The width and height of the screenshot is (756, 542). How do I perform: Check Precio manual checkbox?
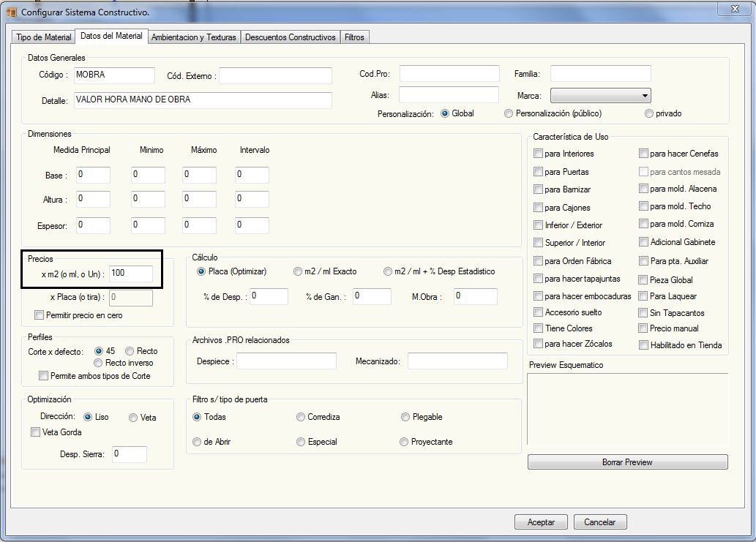[643, 328]
